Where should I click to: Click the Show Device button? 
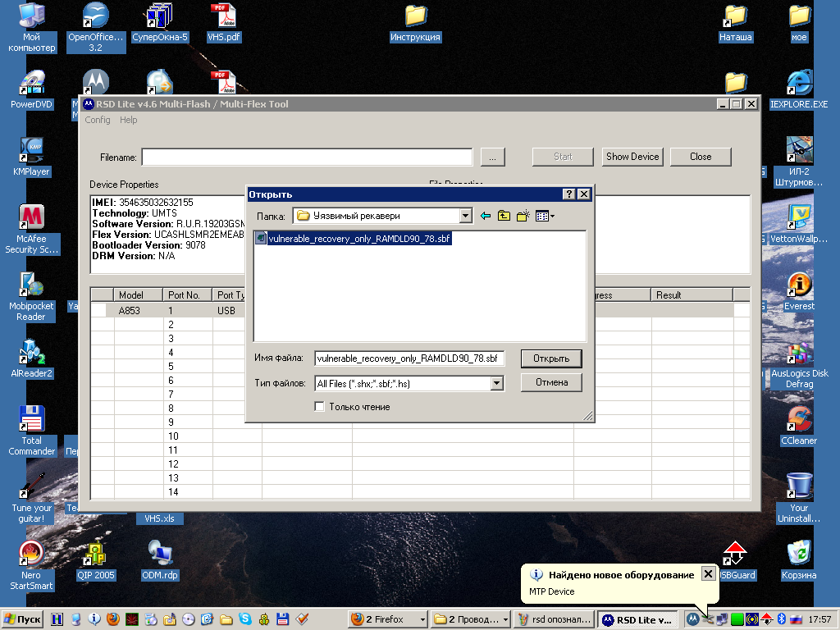(x=632, y=157)
